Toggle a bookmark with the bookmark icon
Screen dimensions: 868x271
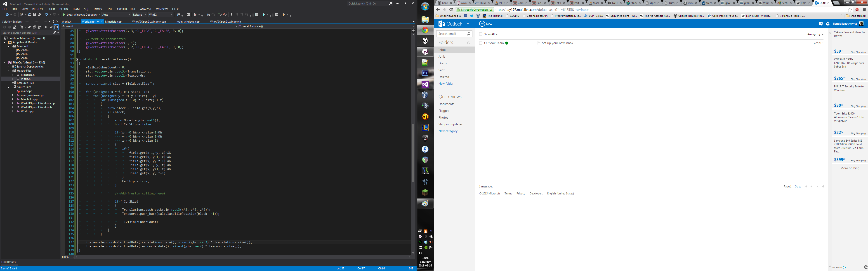point(232,15)
